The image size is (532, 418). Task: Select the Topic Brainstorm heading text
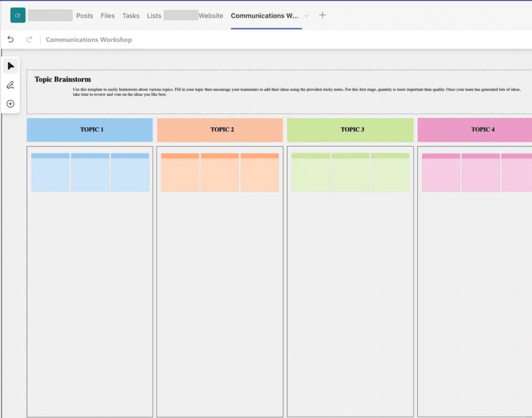63,80
